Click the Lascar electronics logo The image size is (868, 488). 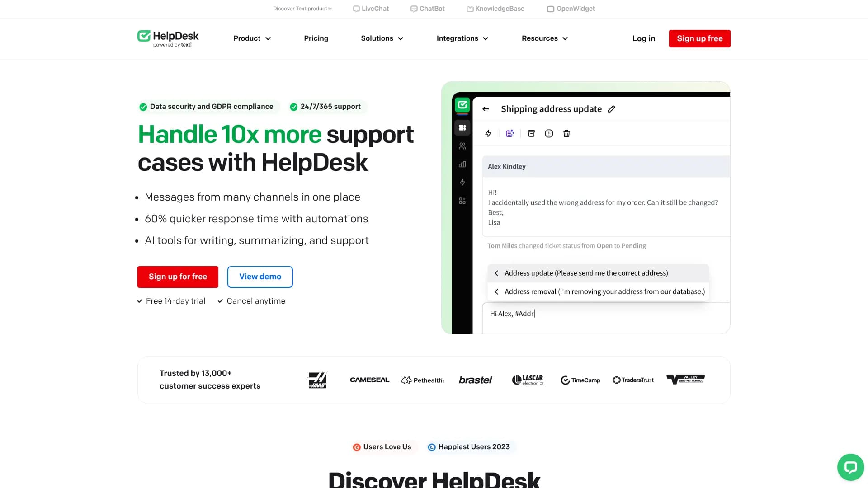(528, 380)
